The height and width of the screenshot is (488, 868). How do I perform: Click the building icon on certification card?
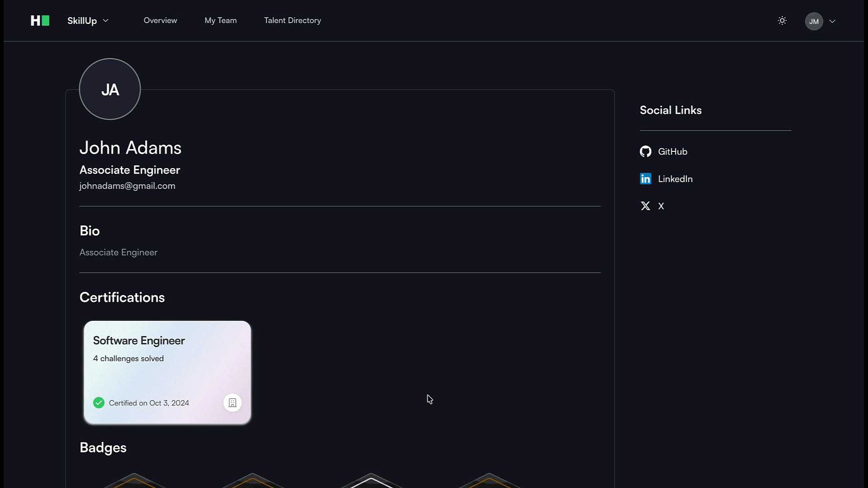coord(232,403)
